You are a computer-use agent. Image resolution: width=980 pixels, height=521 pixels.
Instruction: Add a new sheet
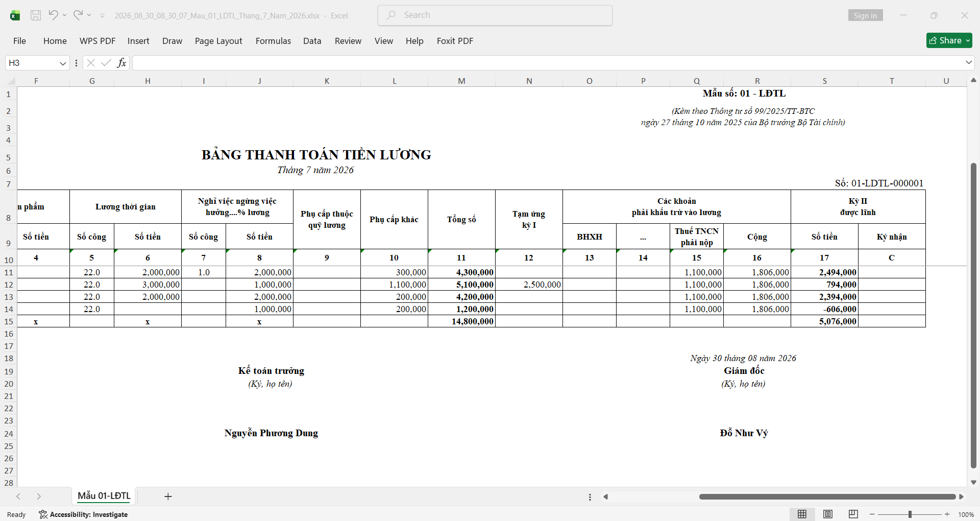pos(168,496)
